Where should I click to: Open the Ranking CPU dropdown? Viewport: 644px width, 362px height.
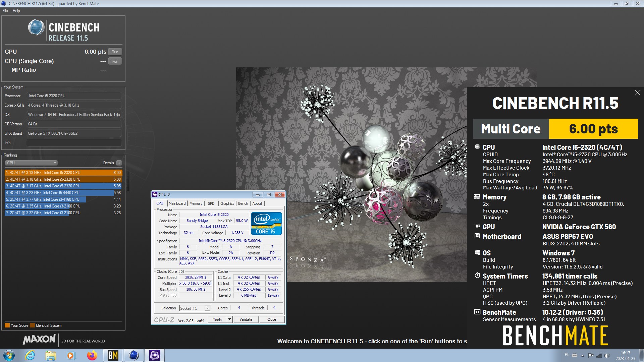(x=31, y=163)
